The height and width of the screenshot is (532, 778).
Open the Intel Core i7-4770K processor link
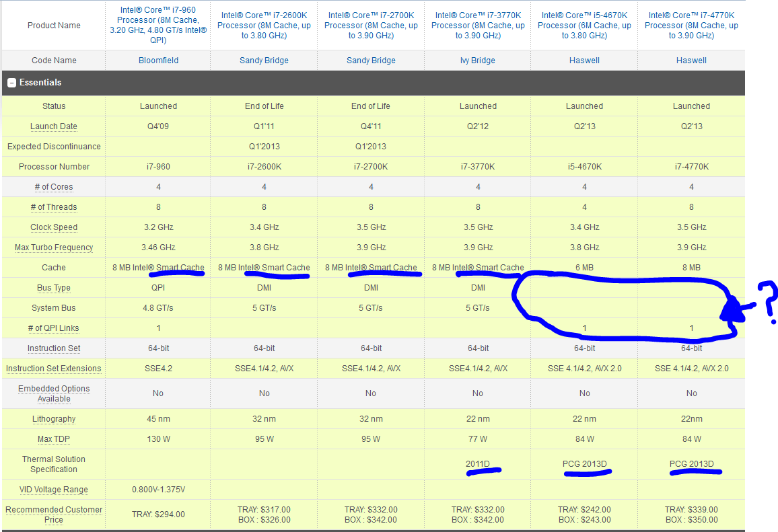(691, 26)
